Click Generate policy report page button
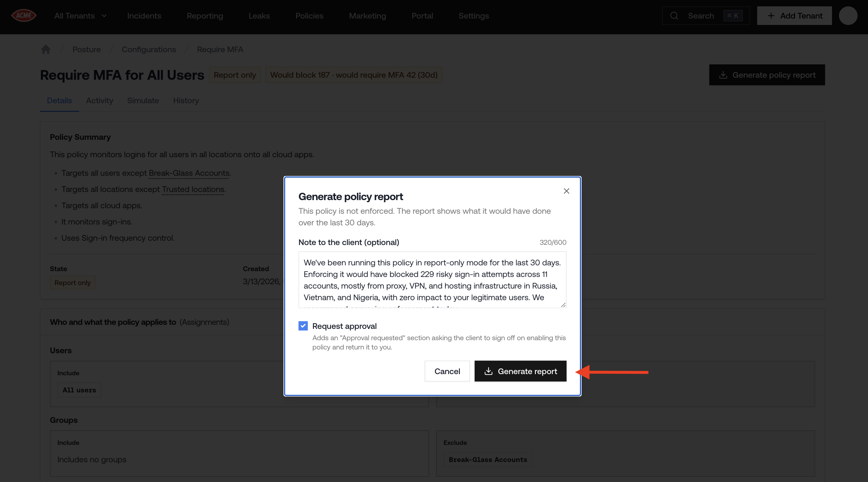Image resolution: width=868 pixels, height=482 pixels. (x=767, y=75)
